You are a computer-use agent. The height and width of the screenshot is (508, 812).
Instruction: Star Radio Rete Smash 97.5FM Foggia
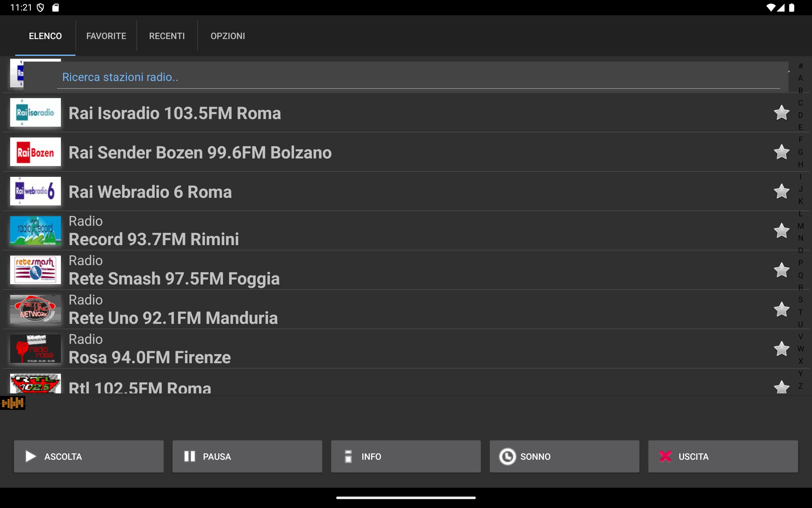[x=782, y=270]
